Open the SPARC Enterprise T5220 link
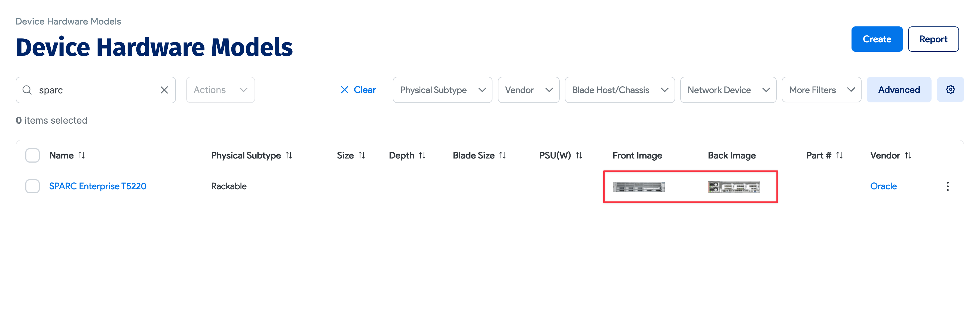This screenshot has height=317, width=980. click(x=98, y=186)
